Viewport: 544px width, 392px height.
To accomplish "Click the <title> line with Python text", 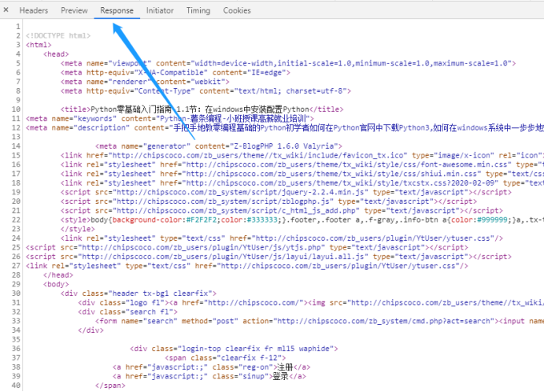I will (202, 110).
